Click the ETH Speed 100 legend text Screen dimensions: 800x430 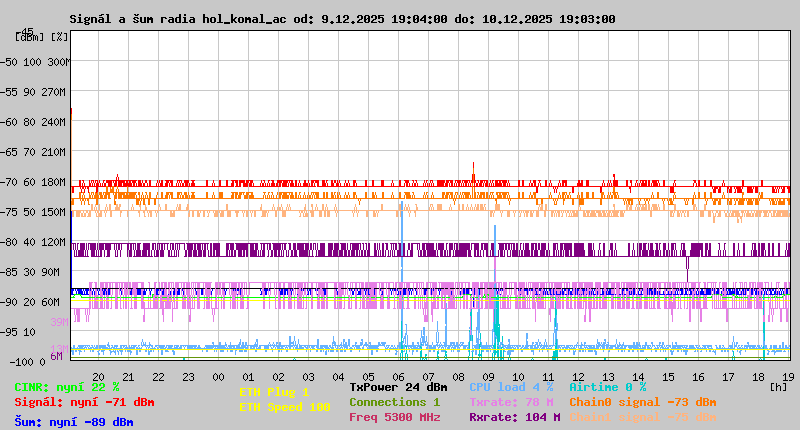click(284, 407)
